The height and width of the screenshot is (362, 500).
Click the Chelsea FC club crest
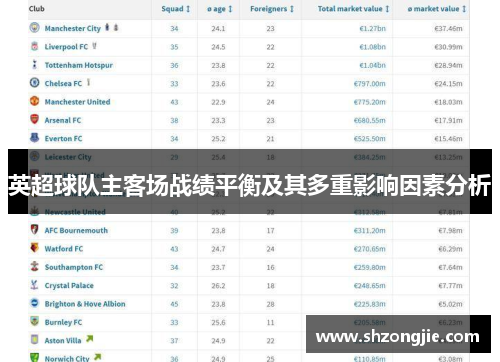tap(34, 82)
